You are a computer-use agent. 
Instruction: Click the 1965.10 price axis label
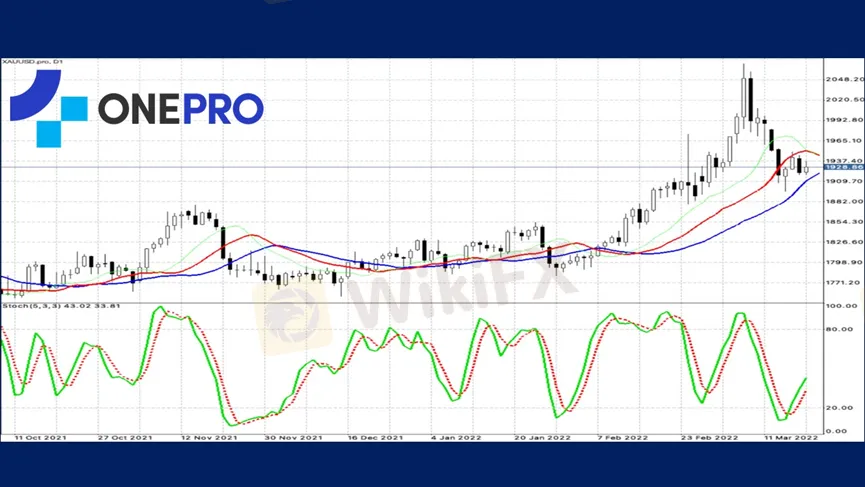pyautogui.click(x=845, y=141)
